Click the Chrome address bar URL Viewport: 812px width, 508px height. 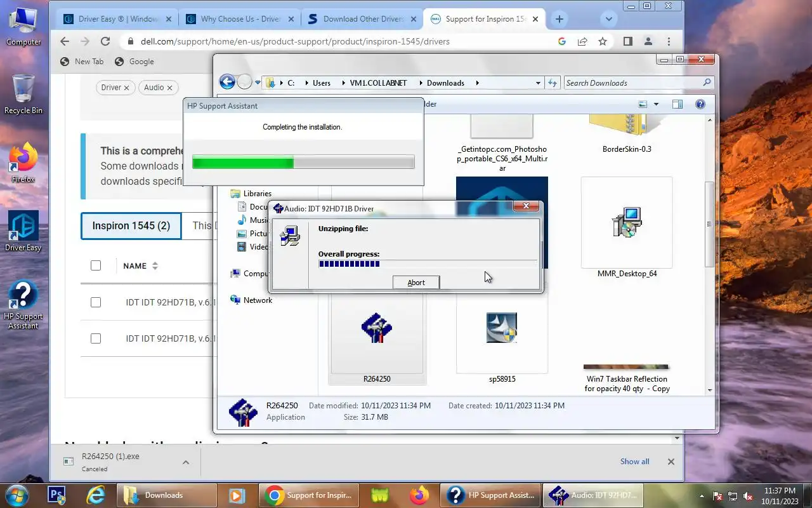(295, 41)
